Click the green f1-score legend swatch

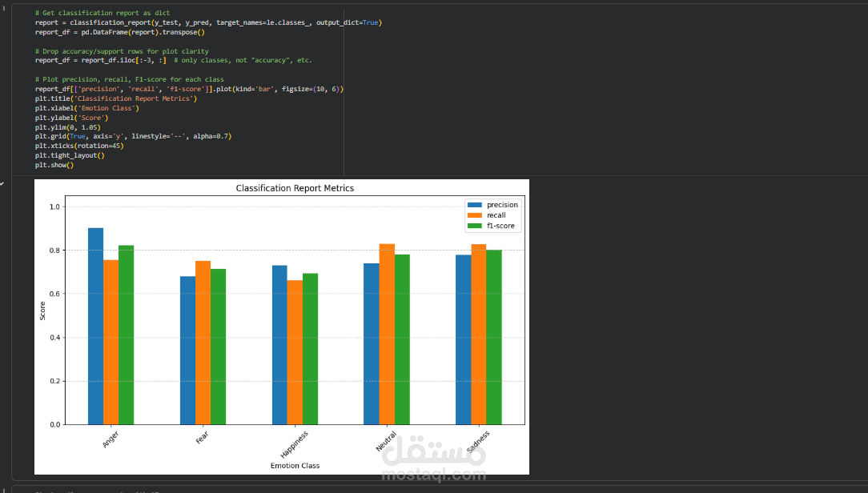(474, 226)
